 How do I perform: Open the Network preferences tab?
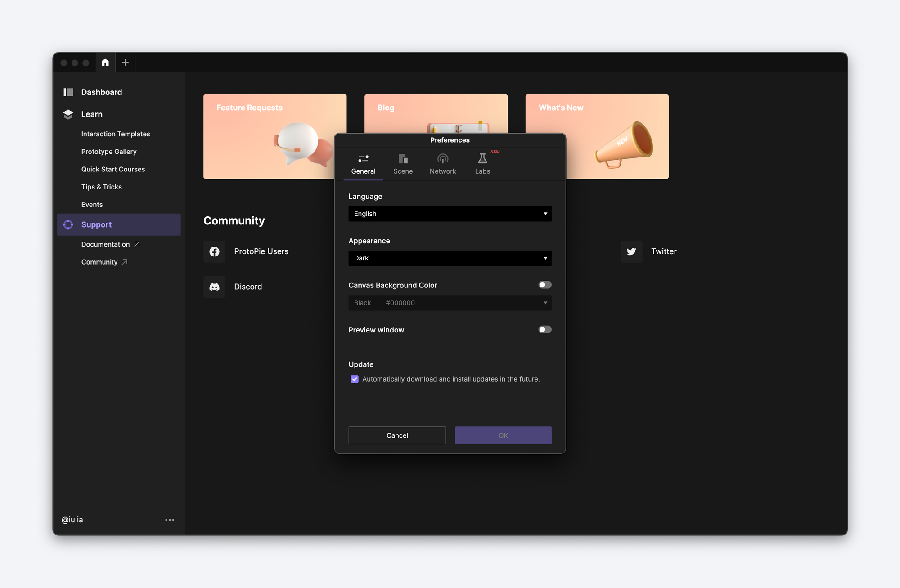pyautogui.click(x=443, y=164)
